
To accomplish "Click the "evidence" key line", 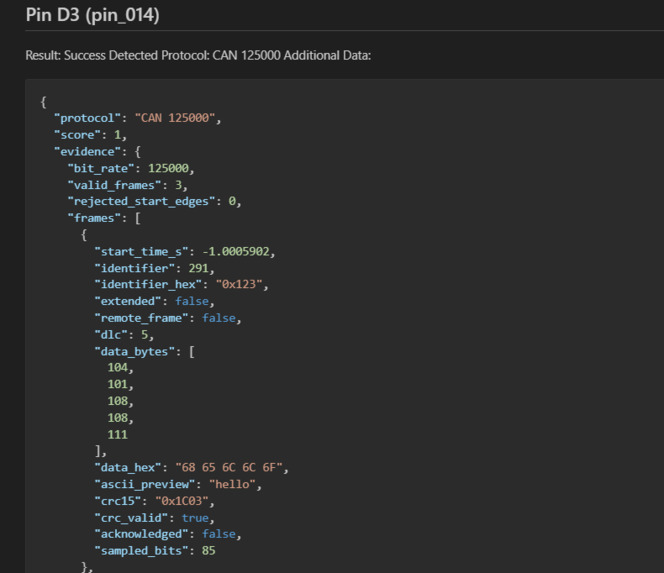I will (97, 152).
